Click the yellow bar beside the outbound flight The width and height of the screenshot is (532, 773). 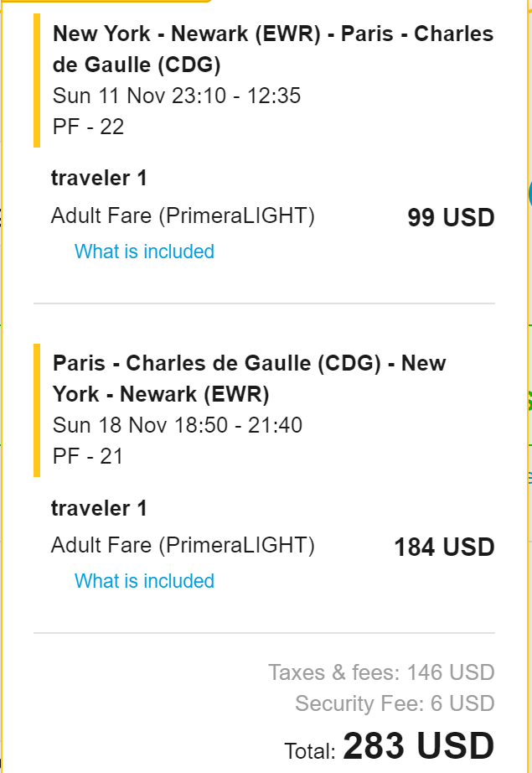(x=37, y=80)
